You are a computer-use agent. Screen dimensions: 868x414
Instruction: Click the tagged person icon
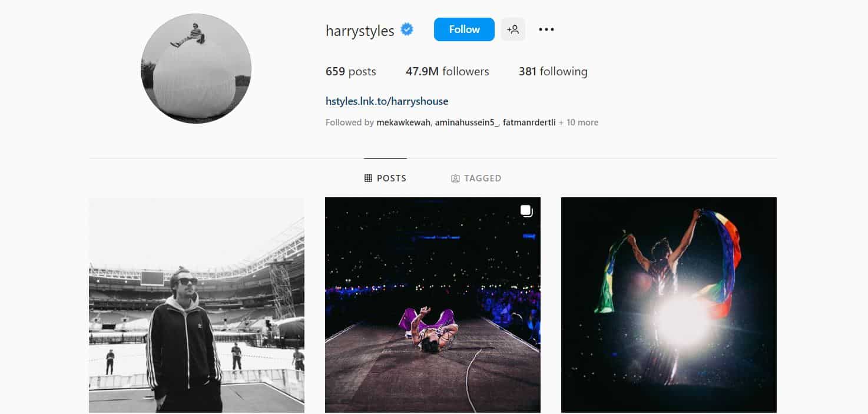point(455,178)
